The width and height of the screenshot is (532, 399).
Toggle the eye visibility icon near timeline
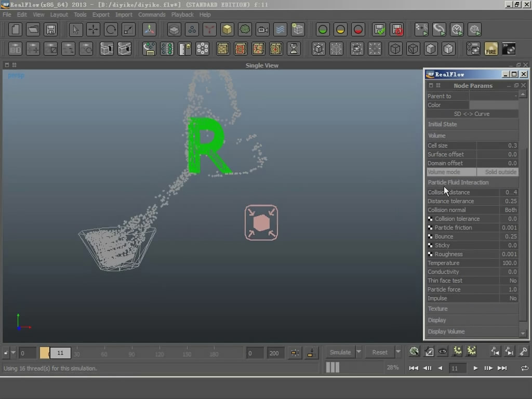point(443,352)
